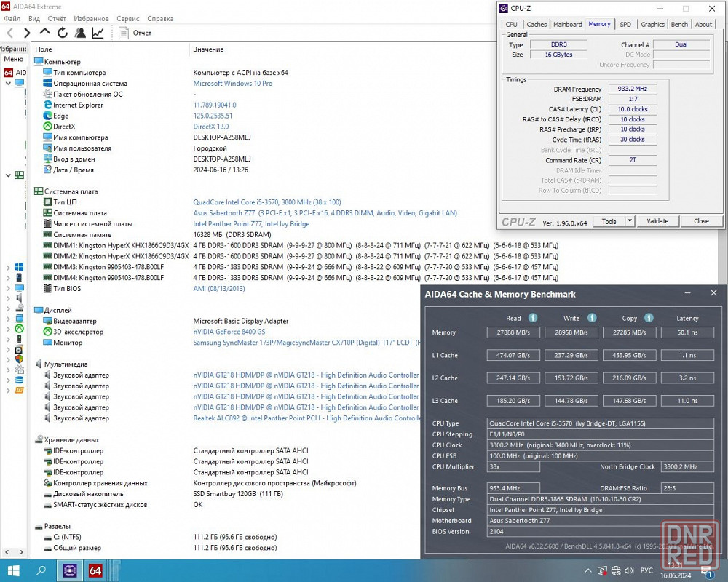Click the info icon next to Copy
This screenshot has width=728, height=582.
649,318
